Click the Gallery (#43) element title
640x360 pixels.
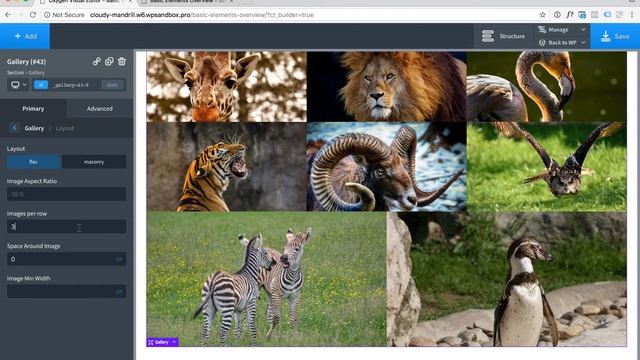pos(27,62)
